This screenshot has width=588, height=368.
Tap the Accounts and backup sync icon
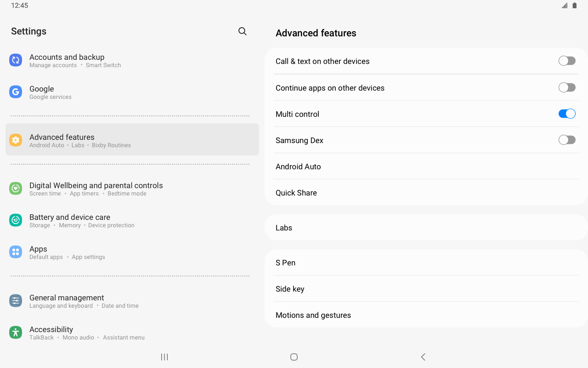click(16, 60)
